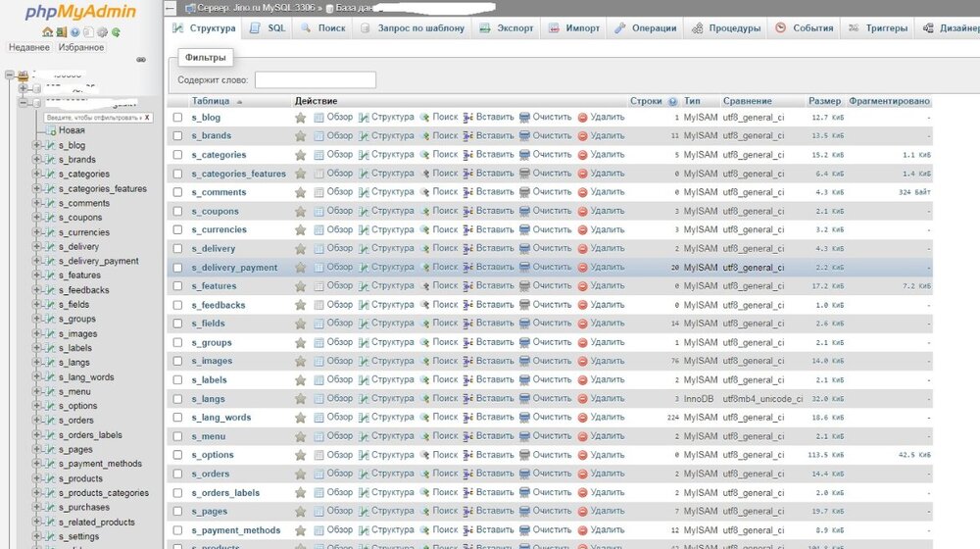Expand the s_orders tree node
Viewport: 980px width, 549px height.
(37, 421)
